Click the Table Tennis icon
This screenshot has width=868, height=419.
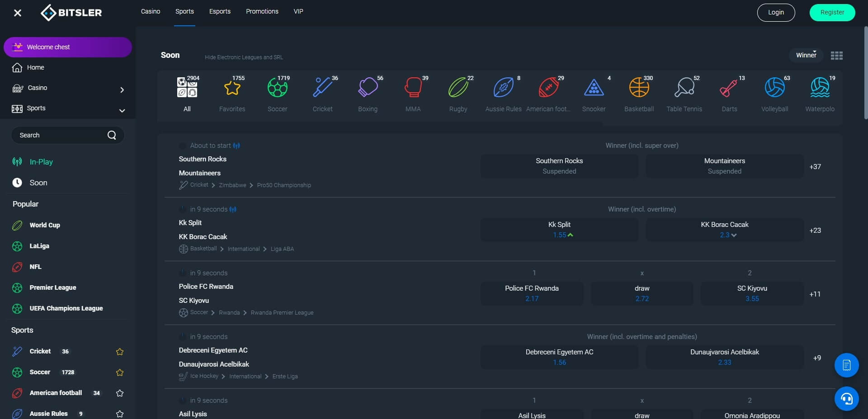click(684, 88)
